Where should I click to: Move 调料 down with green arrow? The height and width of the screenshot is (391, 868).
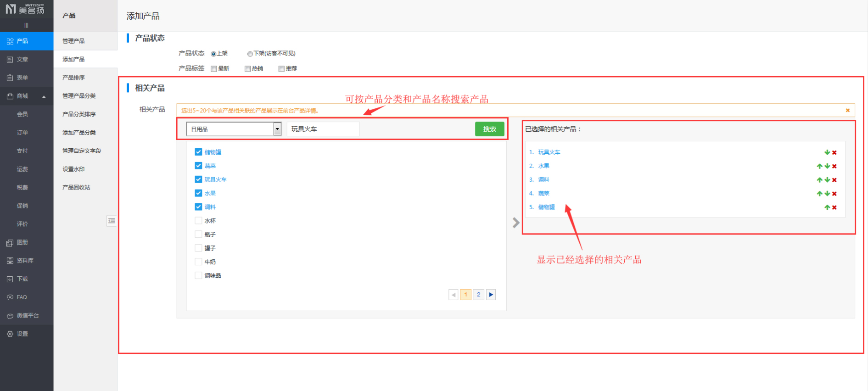827,180
